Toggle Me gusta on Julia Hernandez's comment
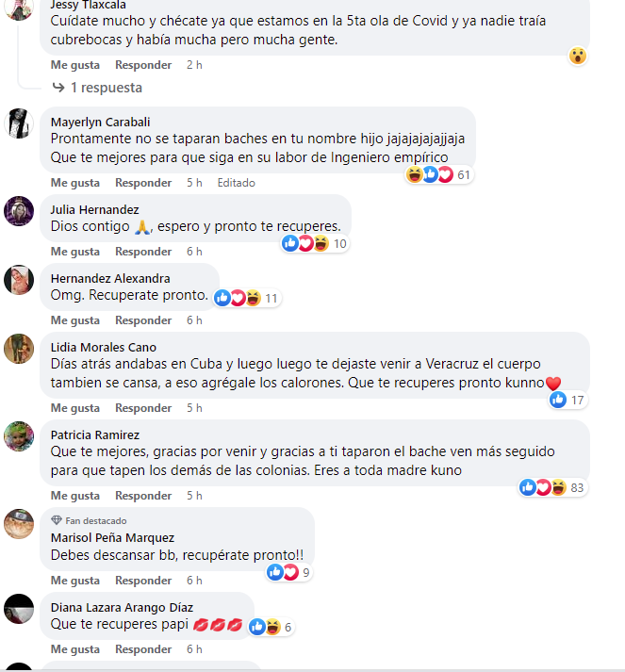The width and height of the screenshot is (625, 672). [75, 252]
